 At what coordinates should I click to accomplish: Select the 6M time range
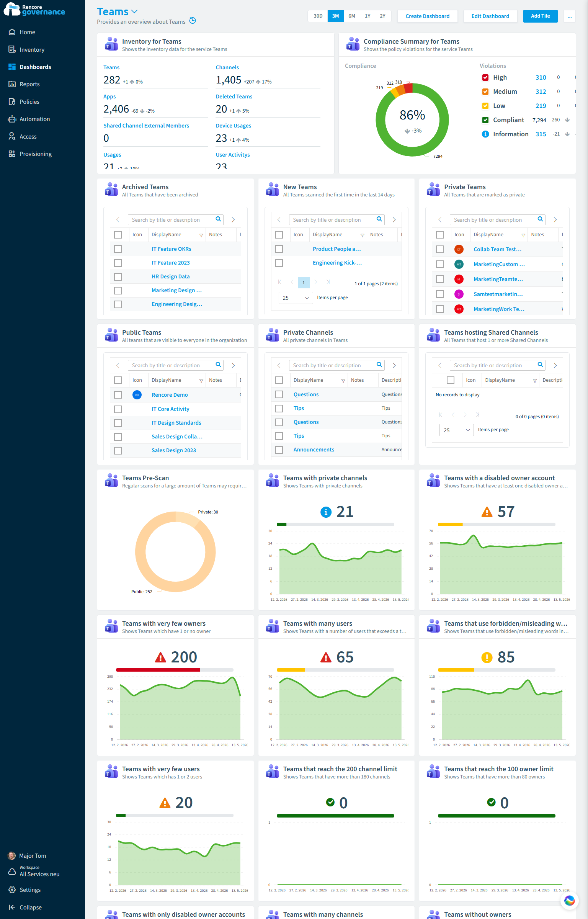click(x=351, y=16)
